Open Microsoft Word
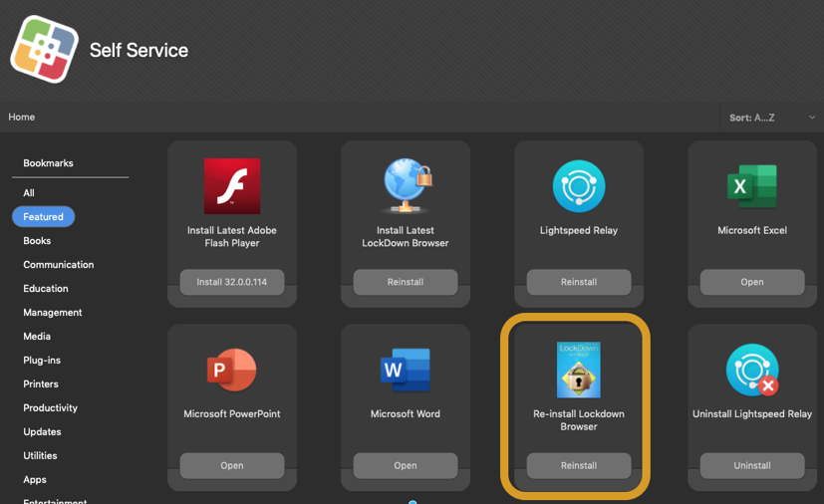 pos(406,465)
